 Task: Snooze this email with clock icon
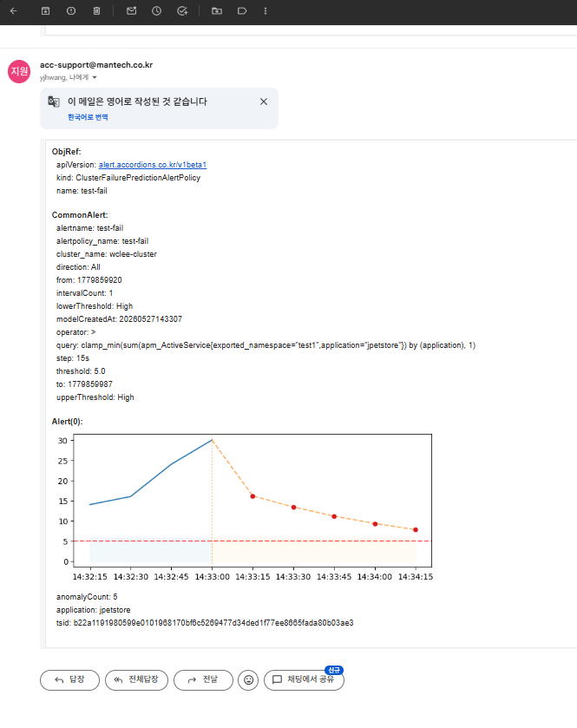[x=157, y=10]
